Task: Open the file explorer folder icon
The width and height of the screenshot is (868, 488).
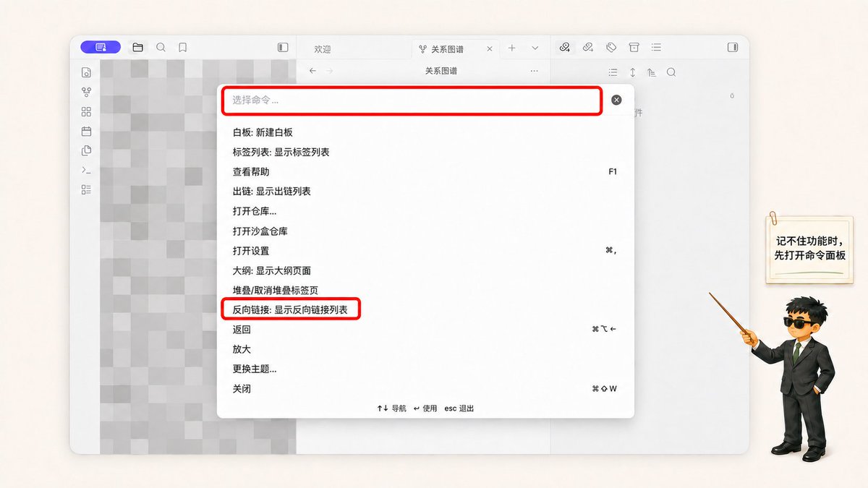Action: pos(137,48)
